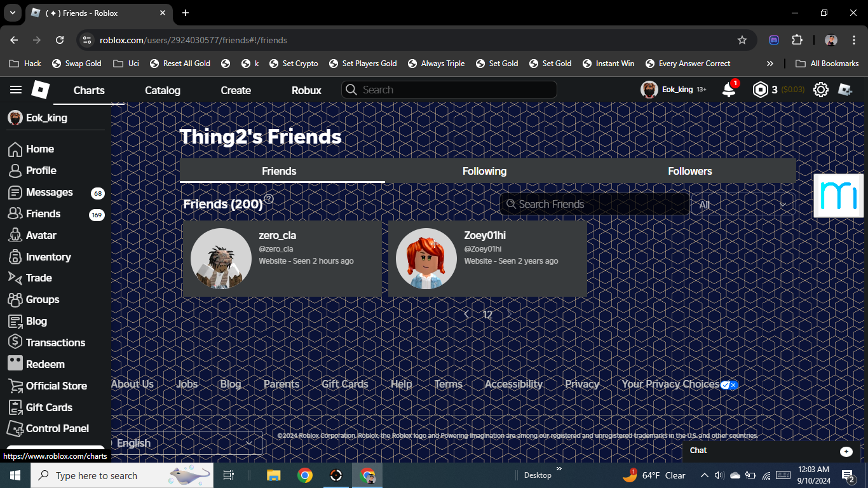868x488 pixels.
Task: Click the Roblox logo icon
Action: tap(40, 90)
